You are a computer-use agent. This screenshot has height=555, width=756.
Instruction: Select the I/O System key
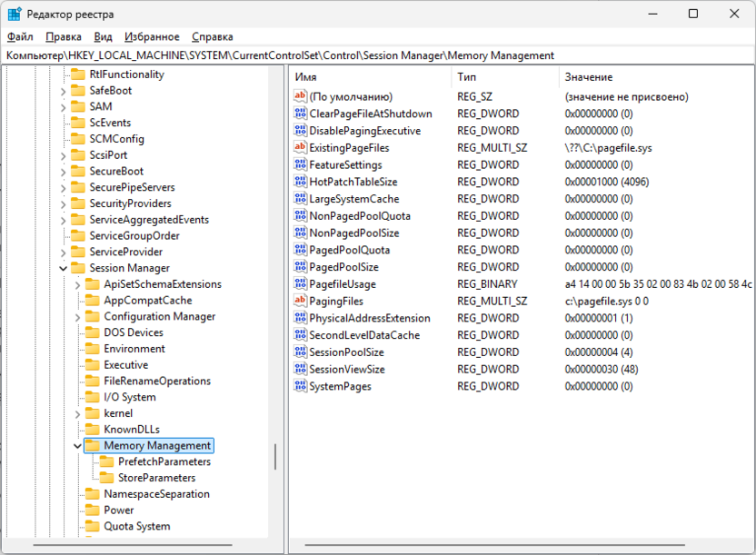130,397
